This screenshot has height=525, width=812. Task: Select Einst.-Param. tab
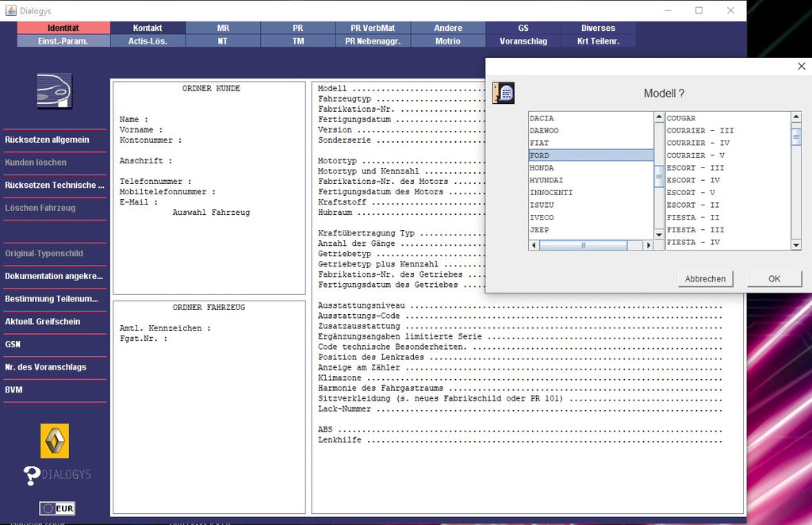(63, 41)
